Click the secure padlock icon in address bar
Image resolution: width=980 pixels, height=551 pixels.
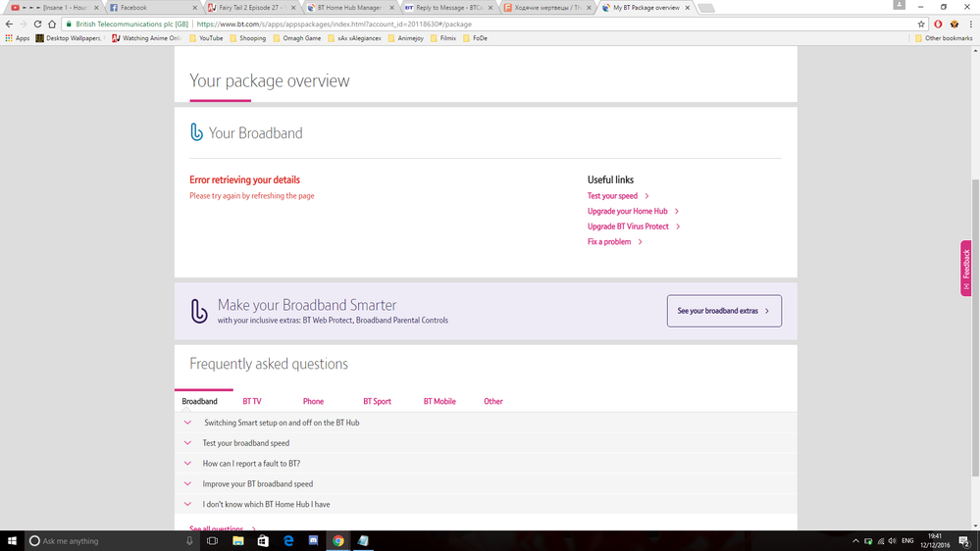[x=69, y=24]
